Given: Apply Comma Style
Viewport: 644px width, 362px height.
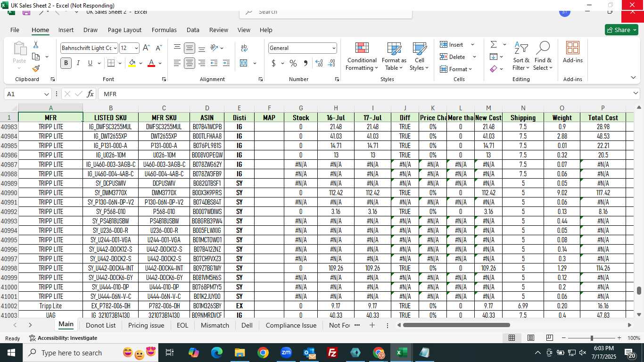Looking at the screenshot, I should click(305, 63).
